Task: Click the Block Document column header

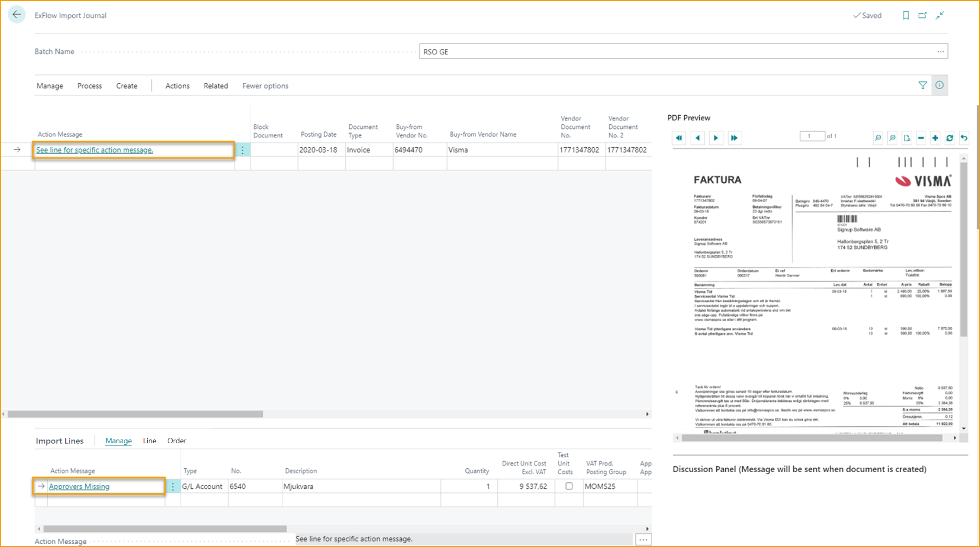Action: tap(268, 131)
